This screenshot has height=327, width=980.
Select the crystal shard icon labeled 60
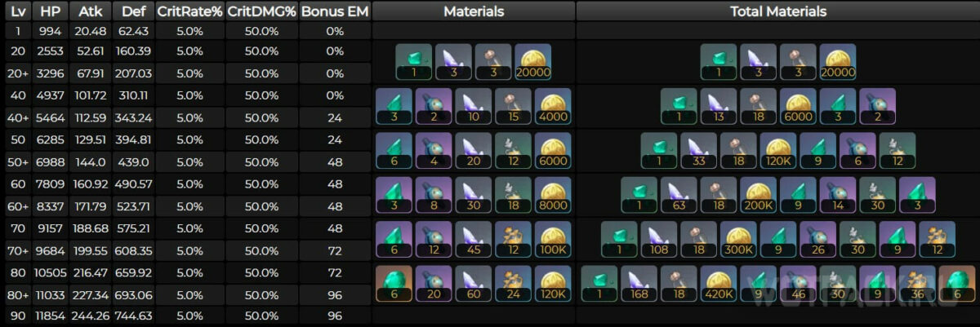tap(473, 281)
